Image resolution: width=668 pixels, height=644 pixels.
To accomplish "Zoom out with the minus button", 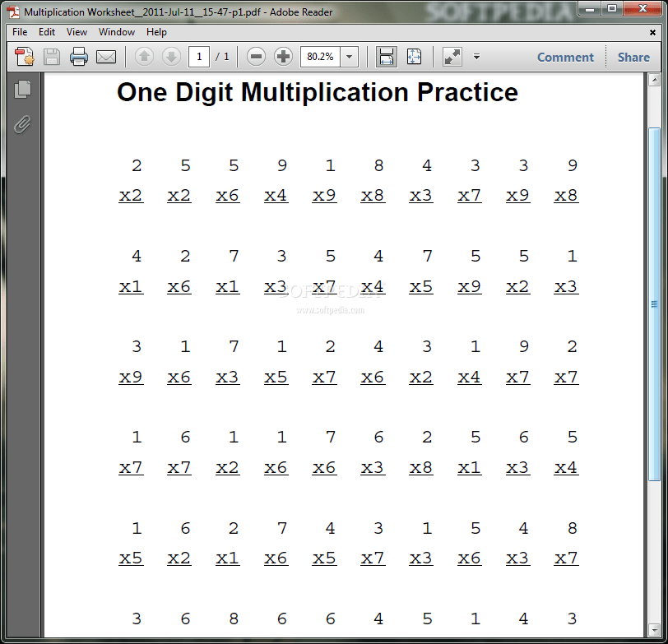I will coord(256,57).
